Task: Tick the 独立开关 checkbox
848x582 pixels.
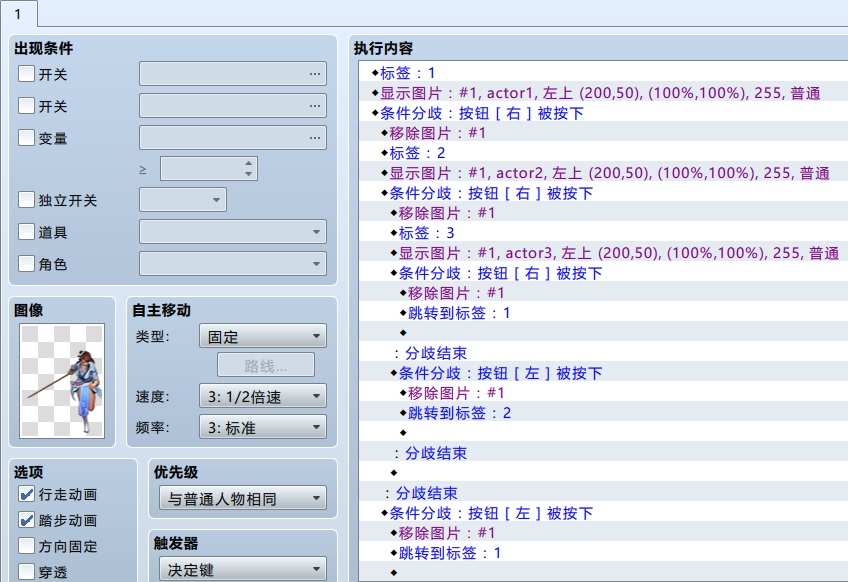Action: tap(26, 200)
